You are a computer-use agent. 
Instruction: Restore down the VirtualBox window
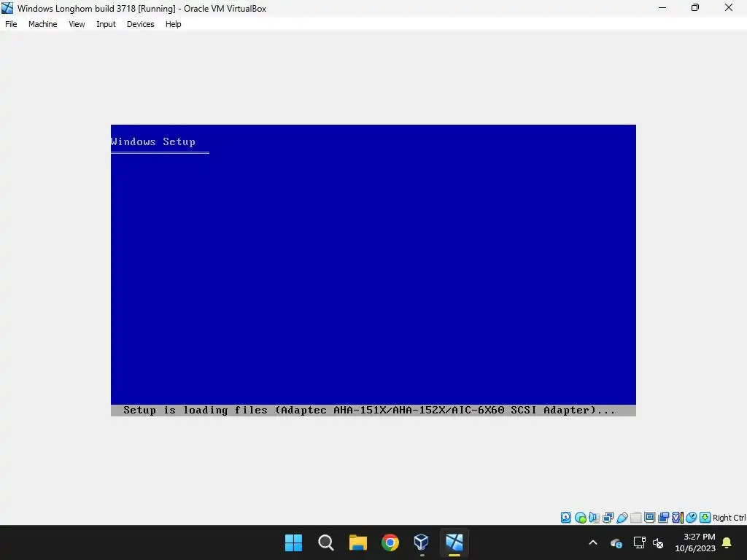pos(695,7)
